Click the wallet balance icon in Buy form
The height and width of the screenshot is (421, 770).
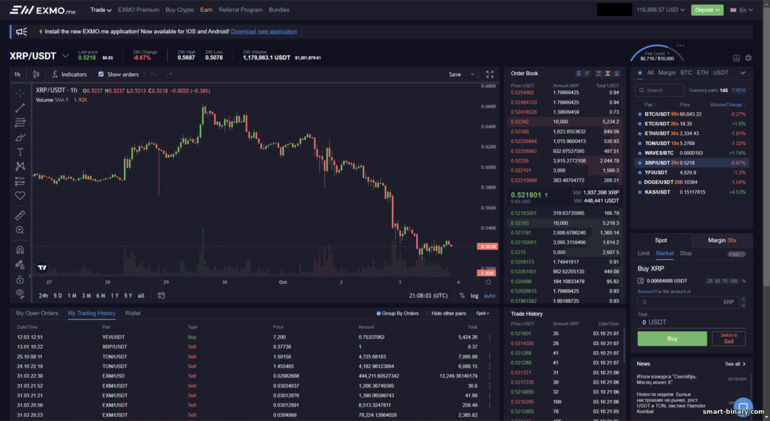pos(640,281)
